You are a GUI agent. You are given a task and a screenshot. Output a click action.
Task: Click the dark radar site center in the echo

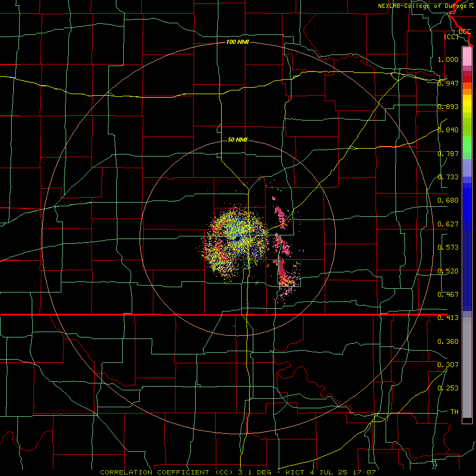[x=238, y=238]
